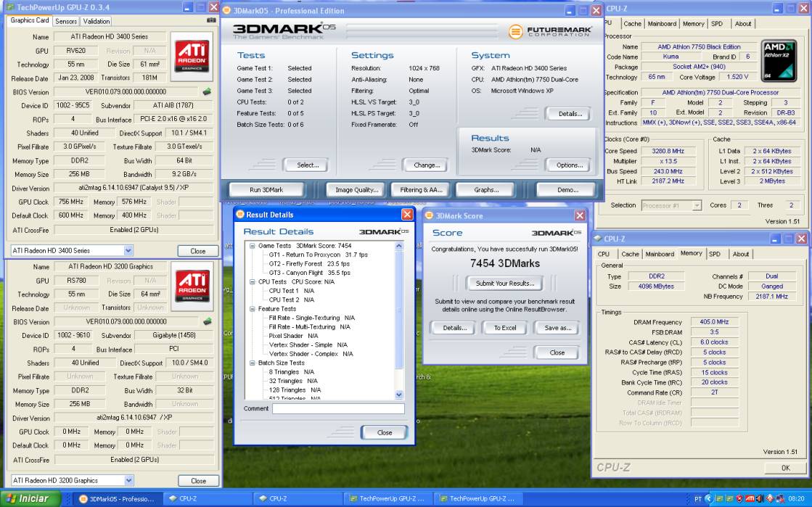Click the 3DMark05 taskbar button
812x507 pixels.
pyautogui.click(x=118, y=499)
